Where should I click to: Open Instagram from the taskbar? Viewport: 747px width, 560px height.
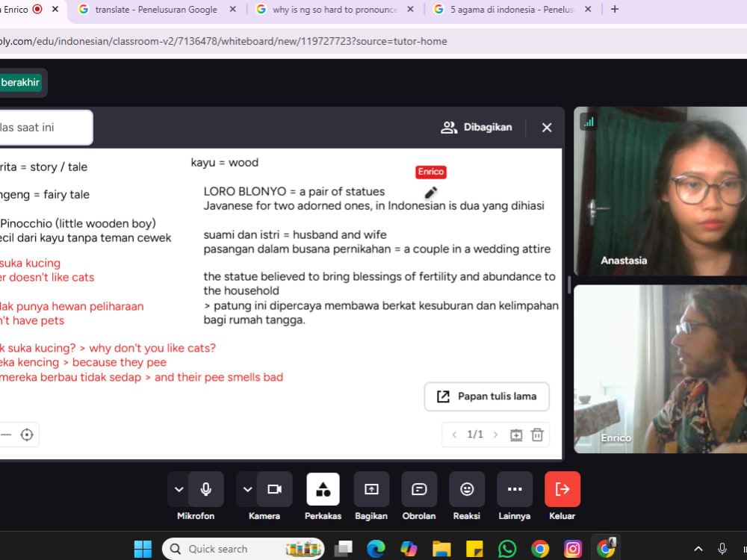[573, 549]
